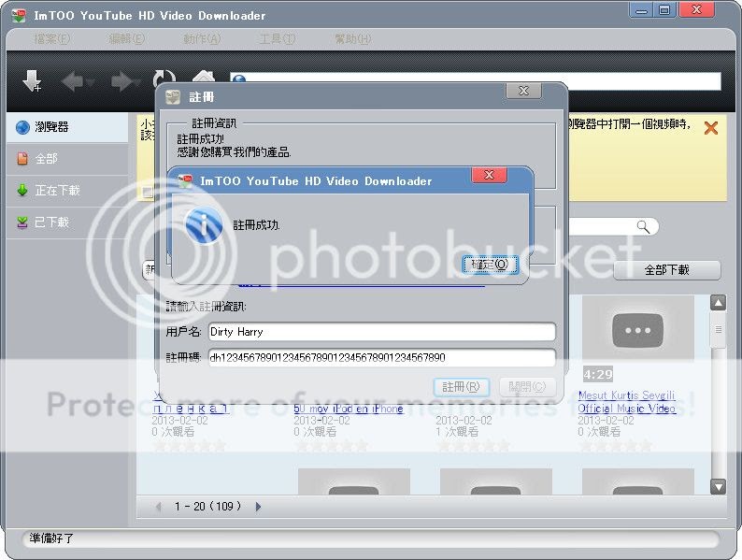Select 已下載 in the sidebar
This screenshot has height=560, width=742.
point(67,222)
